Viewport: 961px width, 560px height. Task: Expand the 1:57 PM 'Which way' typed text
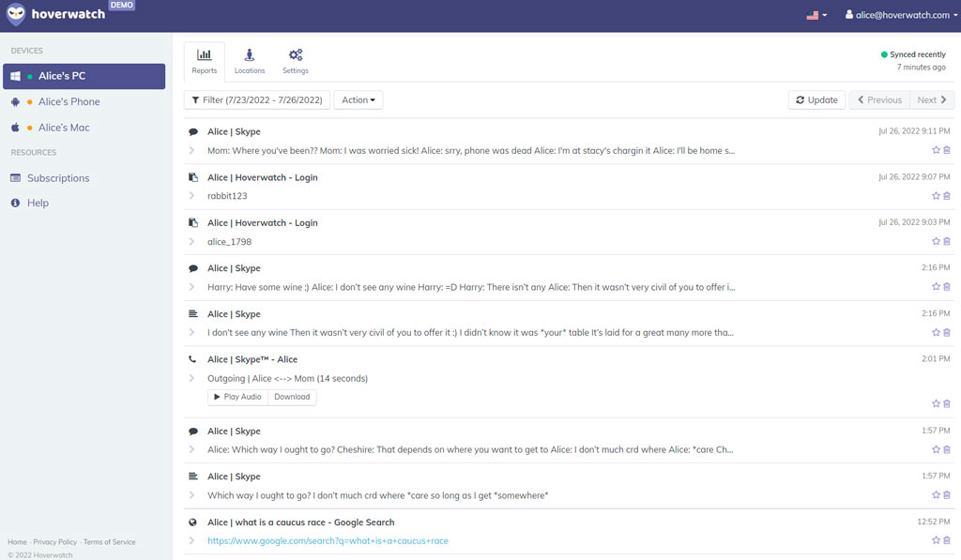point(191,495)
